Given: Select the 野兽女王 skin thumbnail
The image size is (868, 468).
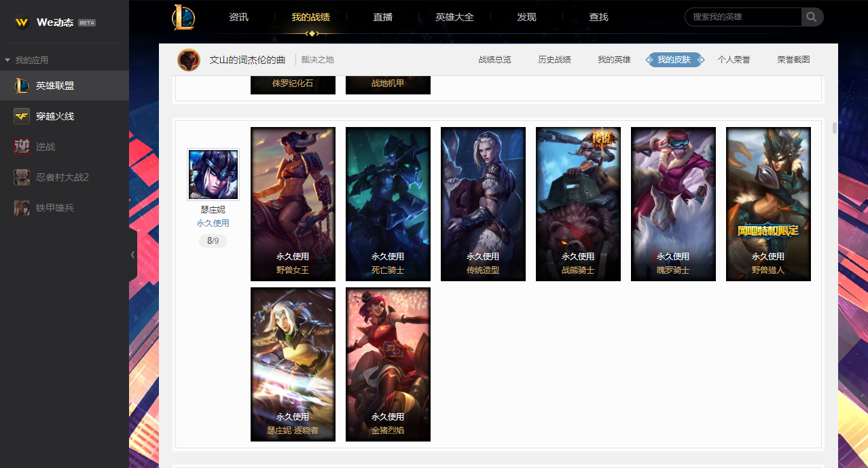Looking at the screenshot, I should click(x=293, y=204).
